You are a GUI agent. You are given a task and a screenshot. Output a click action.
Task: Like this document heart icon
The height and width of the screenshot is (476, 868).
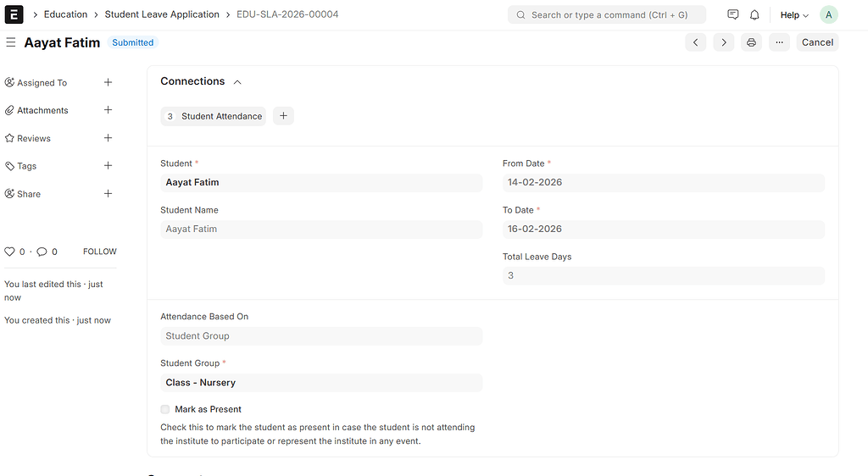9,252
